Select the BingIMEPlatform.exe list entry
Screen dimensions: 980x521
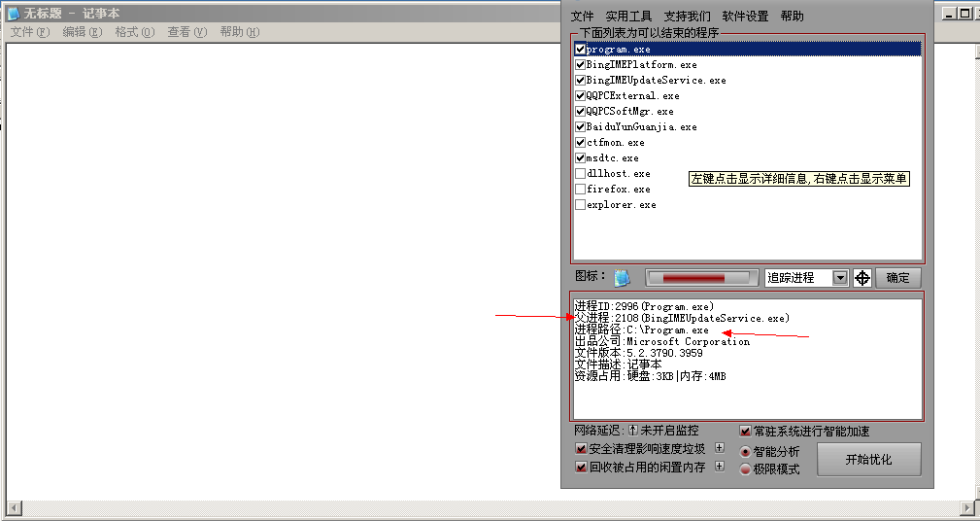[641, 64]
